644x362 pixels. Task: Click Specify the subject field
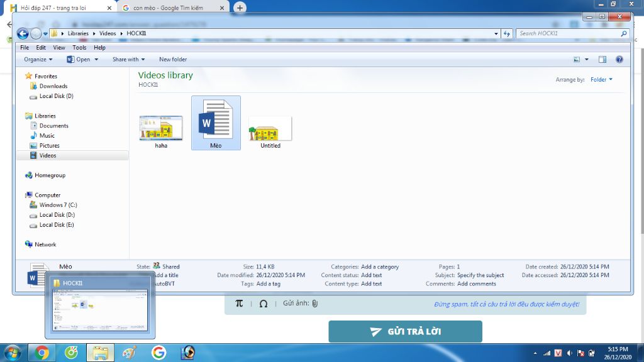pyautogui.click(x=480, y=275)
